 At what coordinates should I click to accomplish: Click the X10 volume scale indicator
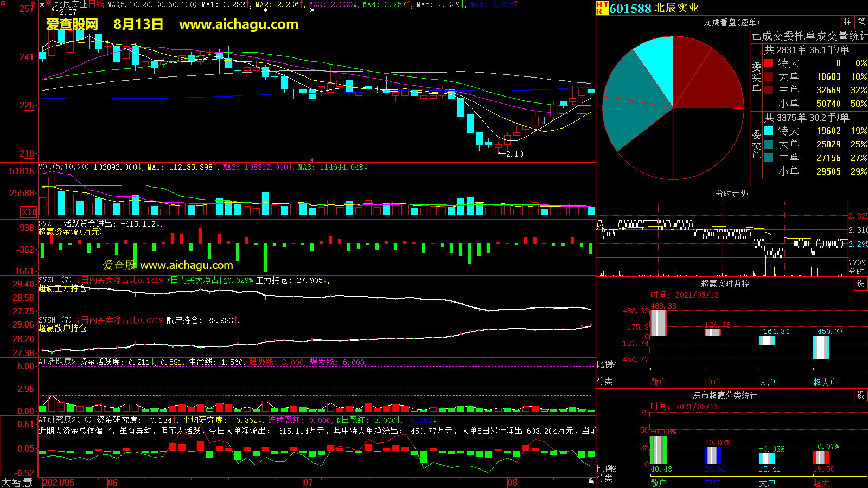pos(29,212)
